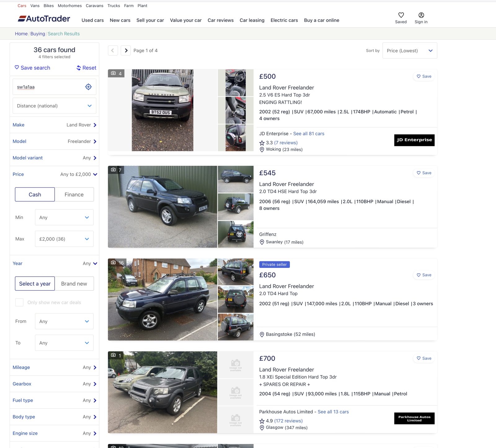
Task: Open Sell your car menu
Action: click(x=150, y=20)
